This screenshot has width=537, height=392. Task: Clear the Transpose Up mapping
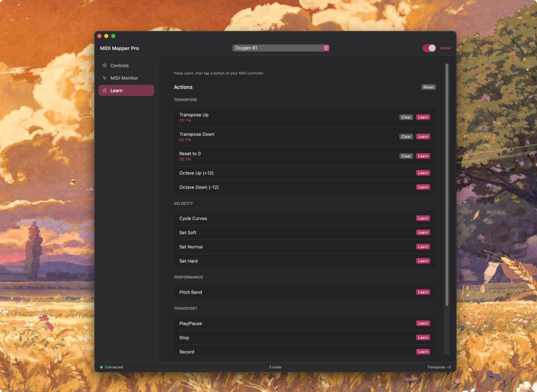[x=406, y=117]
